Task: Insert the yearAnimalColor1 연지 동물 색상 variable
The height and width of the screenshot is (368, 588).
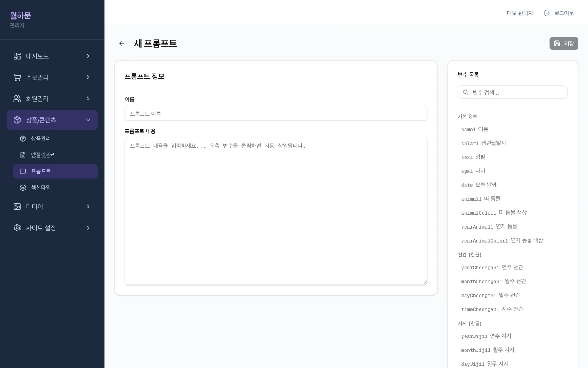Action: tap(513, 240)
